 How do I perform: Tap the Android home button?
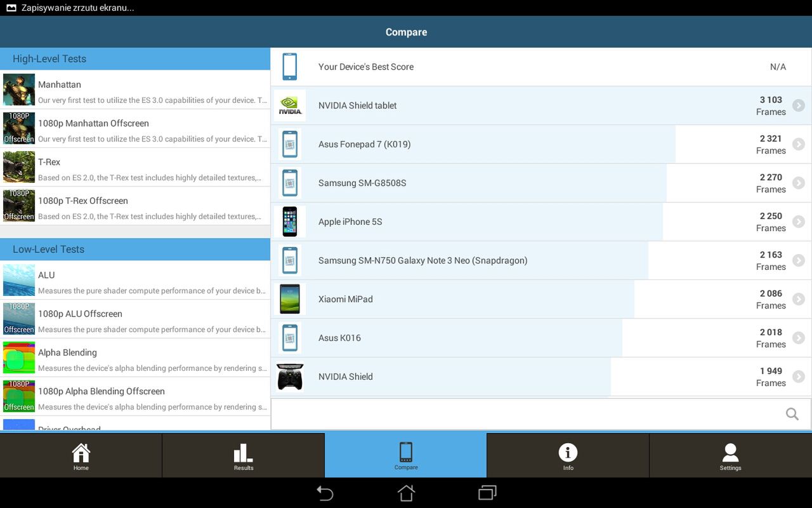[x=406, y=493]
